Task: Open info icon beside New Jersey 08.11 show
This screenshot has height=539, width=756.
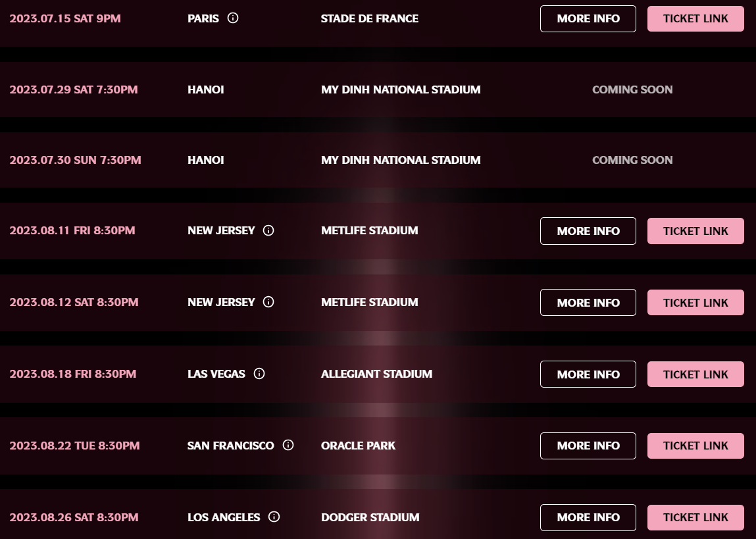Action: click(268, 230)
